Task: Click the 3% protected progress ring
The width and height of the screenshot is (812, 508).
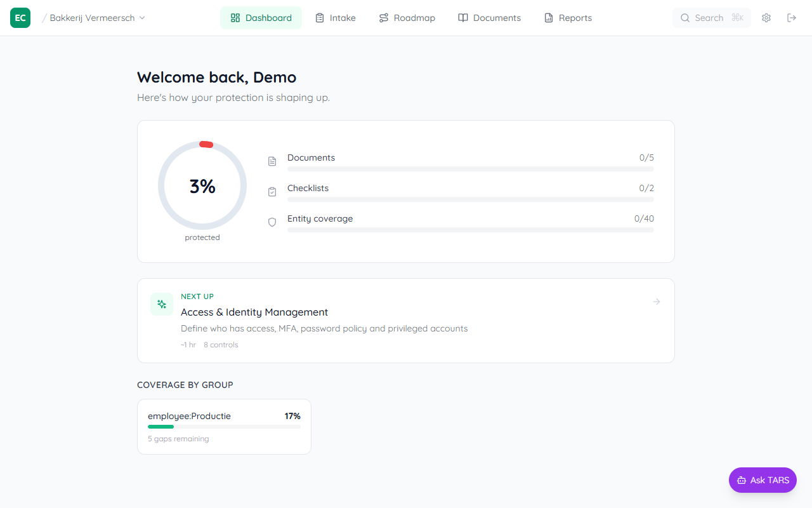Action: coord(202,185)
